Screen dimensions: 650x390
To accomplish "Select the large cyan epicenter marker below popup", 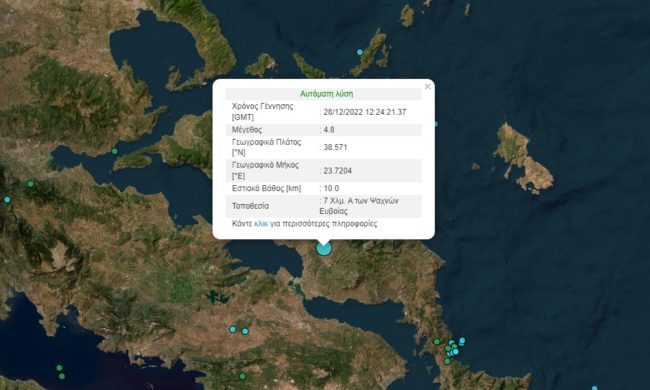I will (x=324, y=248).
